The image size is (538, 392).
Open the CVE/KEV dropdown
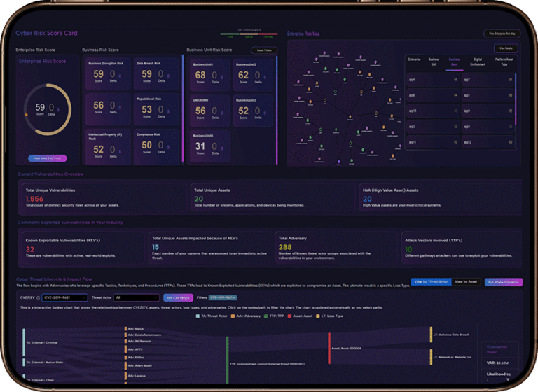(x=53, y=297)
